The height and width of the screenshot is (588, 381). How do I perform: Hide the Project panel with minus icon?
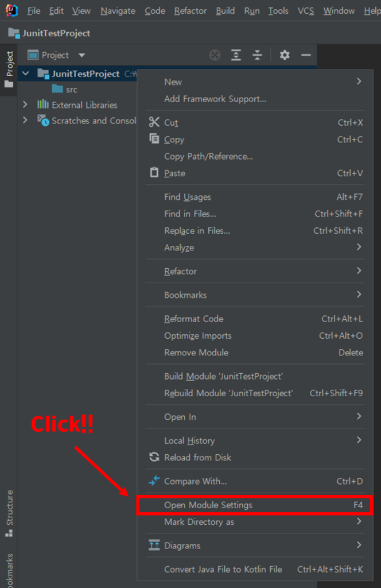[x=306, y=55]
